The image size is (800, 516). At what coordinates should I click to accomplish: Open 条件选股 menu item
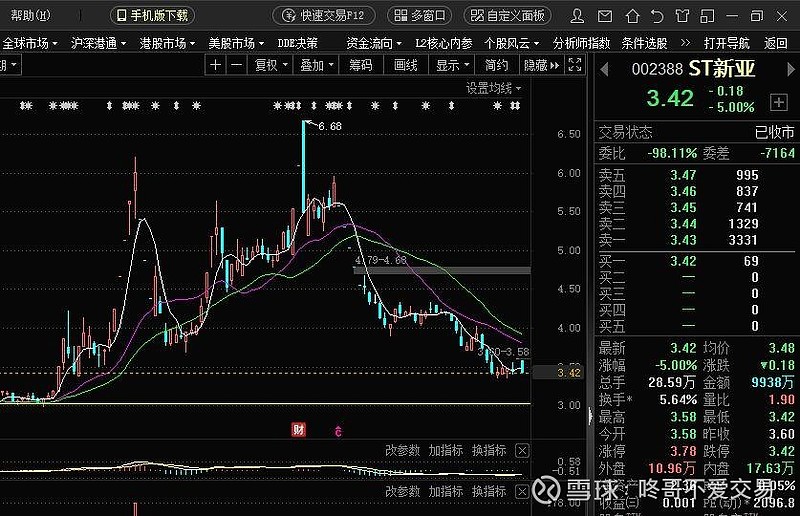(x=644, y=43)
